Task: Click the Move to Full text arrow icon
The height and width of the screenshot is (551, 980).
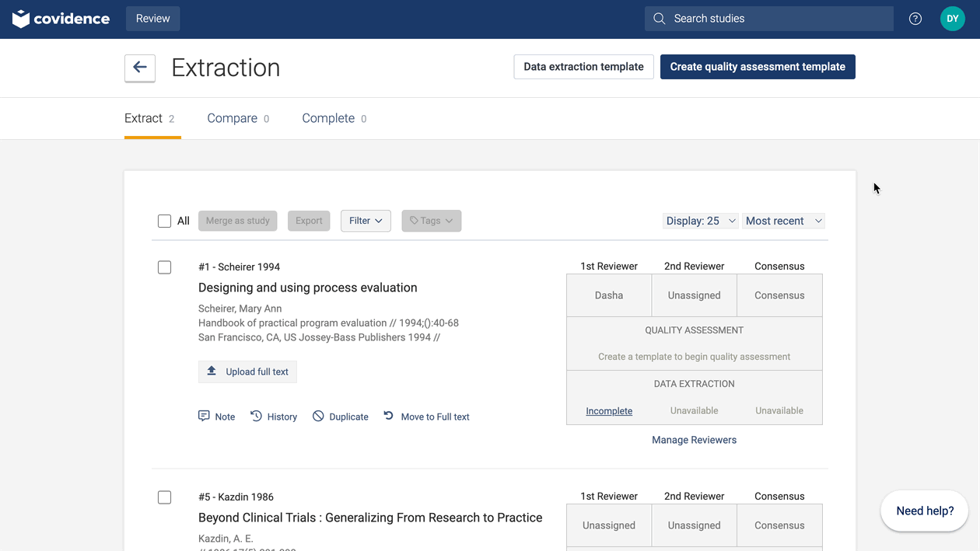Action: pyautogui.click(x=389, y=417)
